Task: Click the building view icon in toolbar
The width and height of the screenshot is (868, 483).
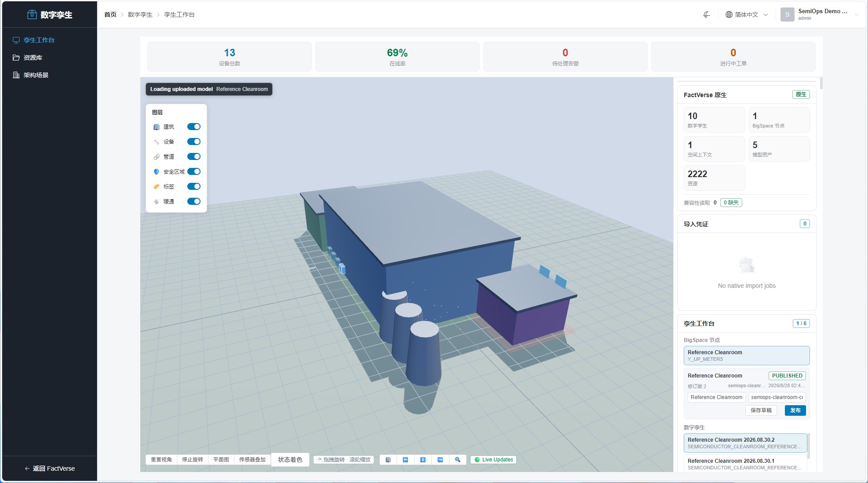Action: coord(388,460)
